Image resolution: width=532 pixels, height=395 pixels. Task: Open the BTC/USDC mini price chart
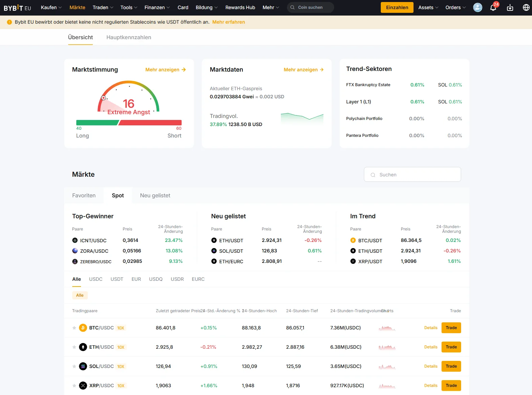coord(387,328)
